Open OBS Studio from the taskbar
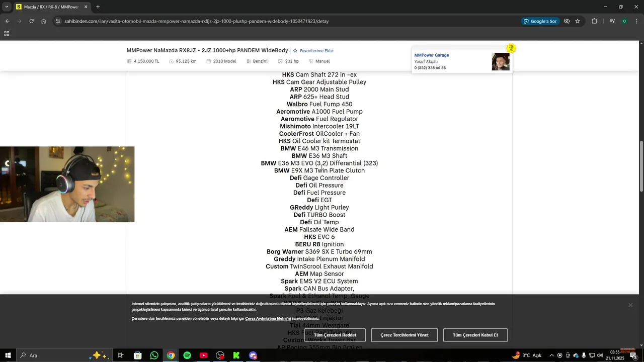 point(220,355)
